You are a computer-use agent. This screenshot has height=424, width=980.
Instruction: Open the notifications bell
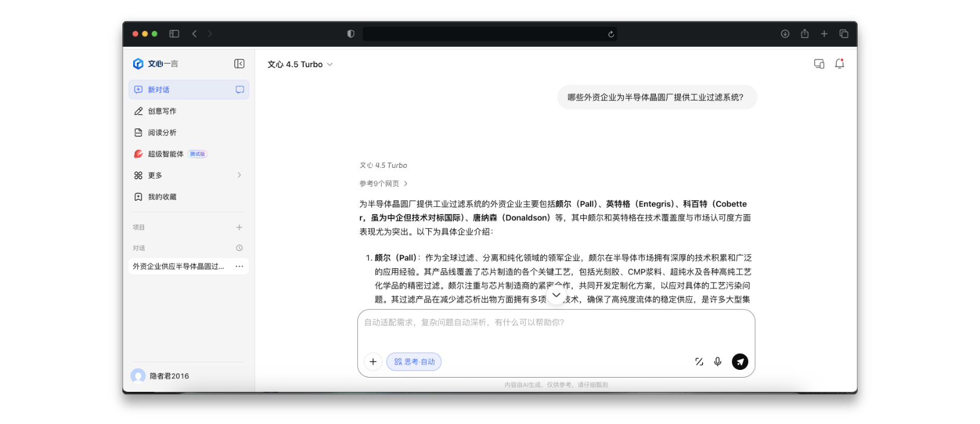click(x=840, y=64)
